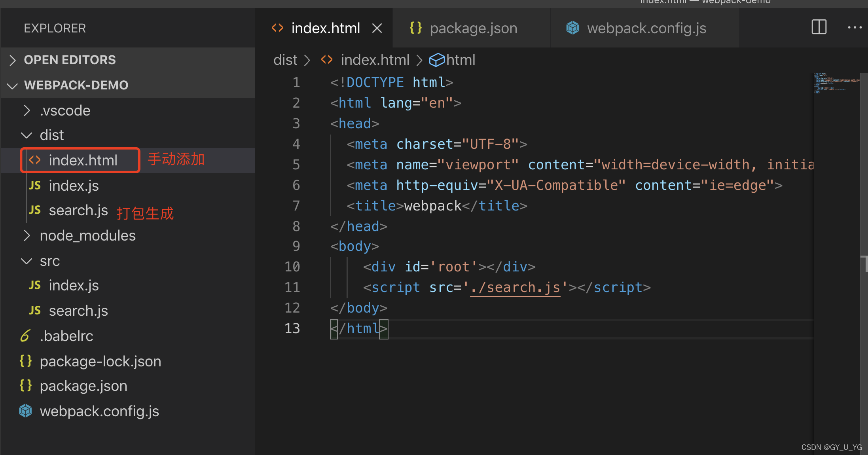The width and height of the screenshot is (868, 455).
Task: Click braces icon beside package-lock.json
Action: [25, 361]
